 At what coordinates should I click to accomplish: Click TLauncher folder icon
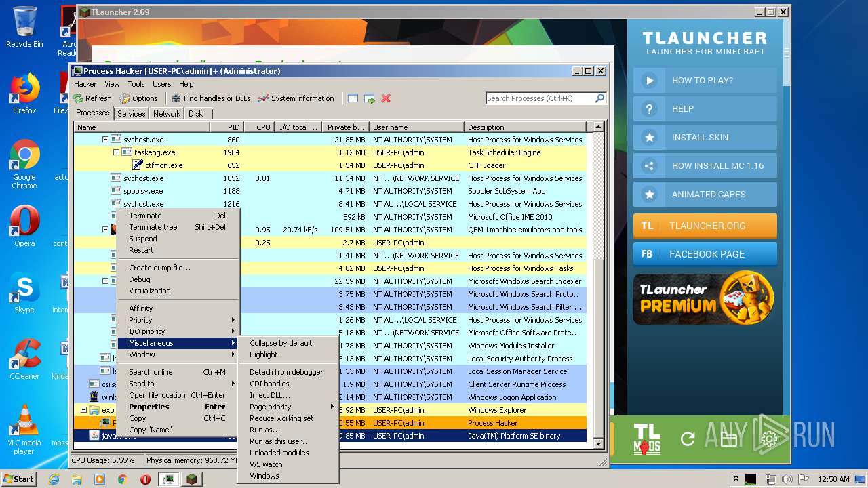[x=729, y=439]
